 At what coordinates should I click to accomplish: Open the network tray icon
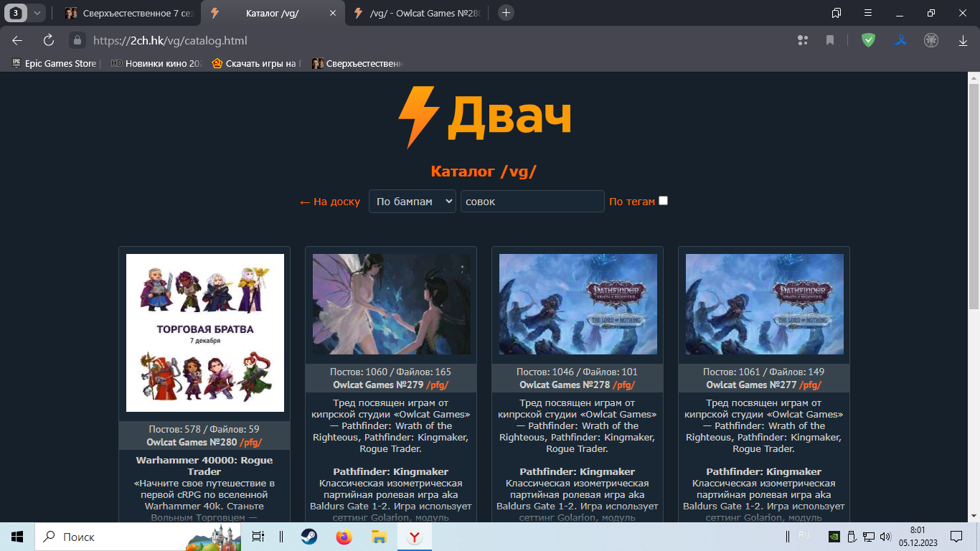point(868,536)
